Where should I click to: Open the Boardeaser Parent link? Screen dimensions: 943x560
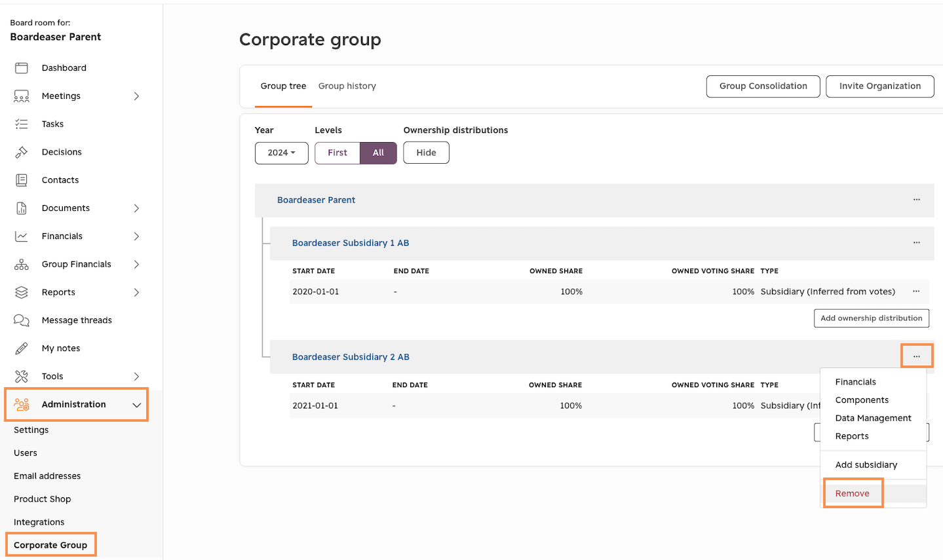[316, 200]
